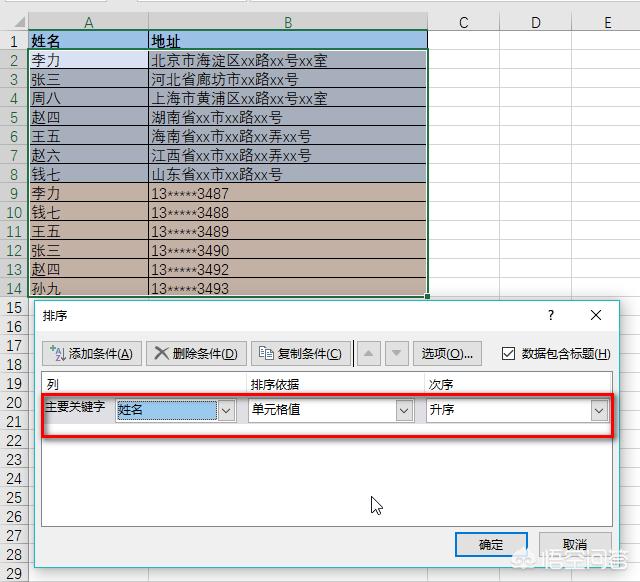
Task: Select cell with 湖南省 address
Action: (x=288, y=117)
